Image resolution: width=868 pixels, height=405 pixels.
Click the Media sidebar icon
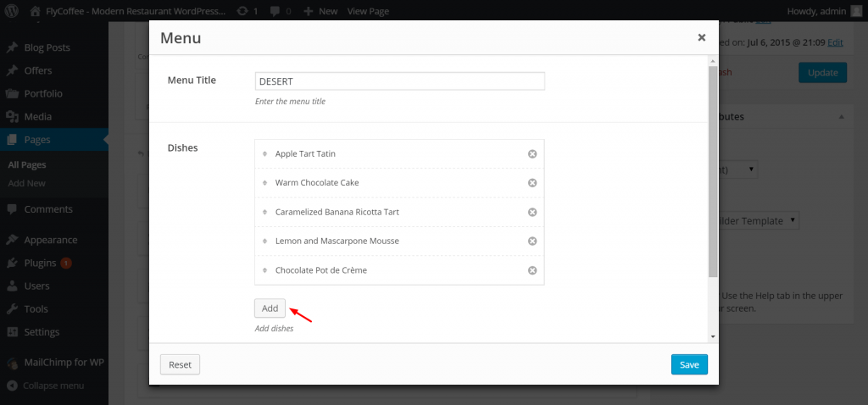click(x=12, y=117)
